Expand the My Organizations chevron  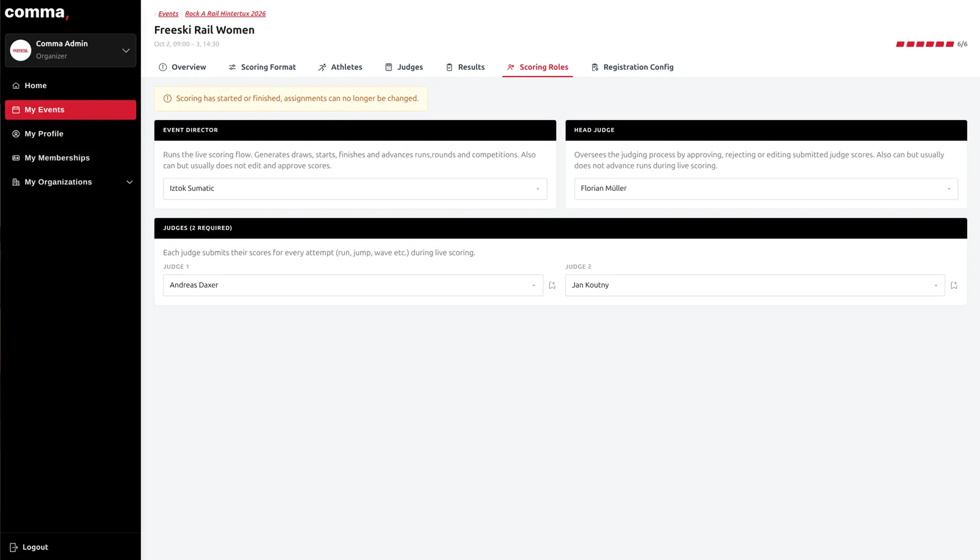(129, 182)
